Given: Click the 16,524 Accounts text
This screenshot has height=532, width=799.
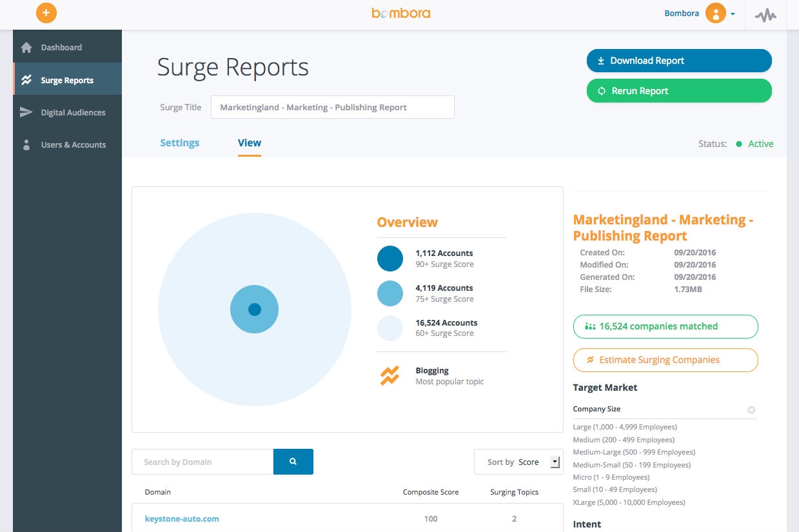Looking at the screenshot, I should [446, 323].
